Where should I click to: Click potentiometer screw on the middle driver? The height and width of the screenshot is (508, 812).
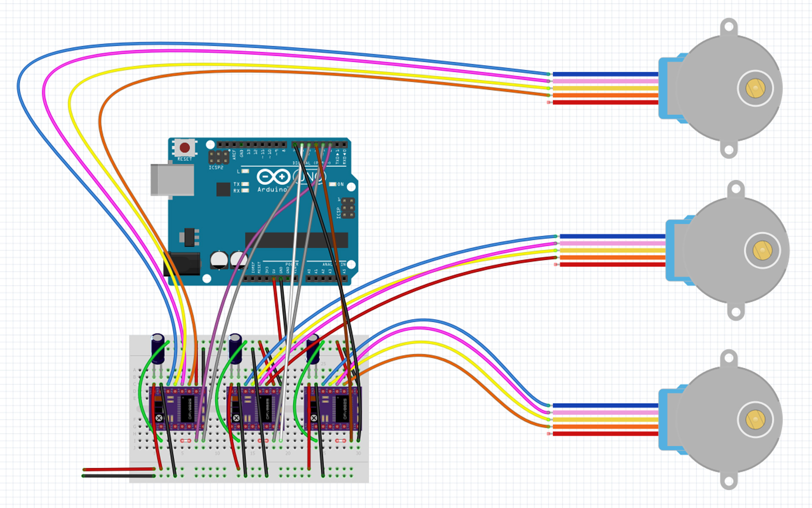[236, 418]
